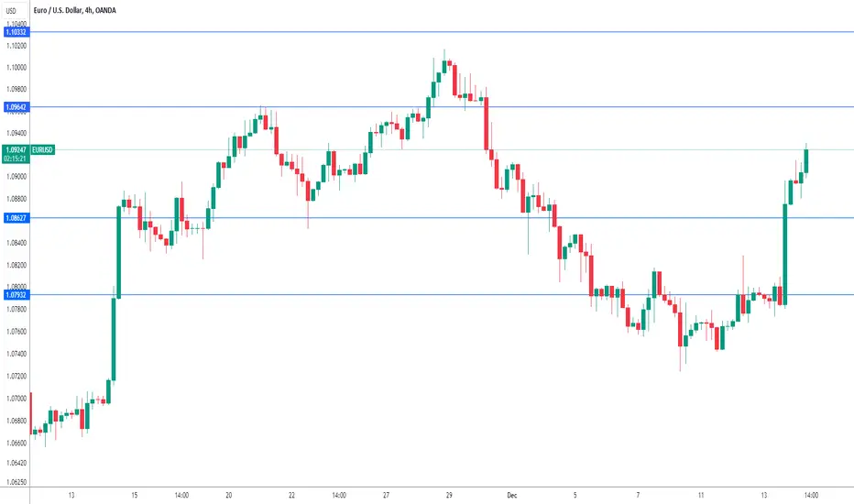Click the 1.10000 price scale label
This screenshot has height=504, width=854.
[x=16, y=68]
